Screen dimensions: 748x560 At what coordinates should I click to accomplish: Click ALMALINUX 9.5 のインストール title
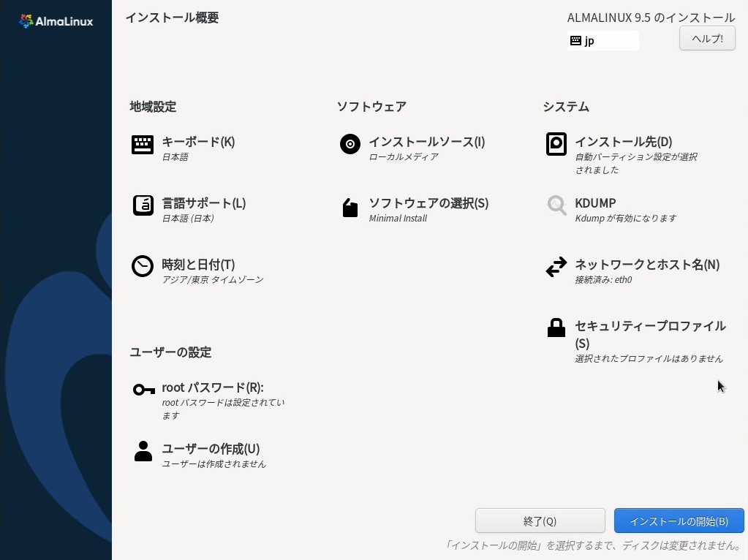point(651,18)
